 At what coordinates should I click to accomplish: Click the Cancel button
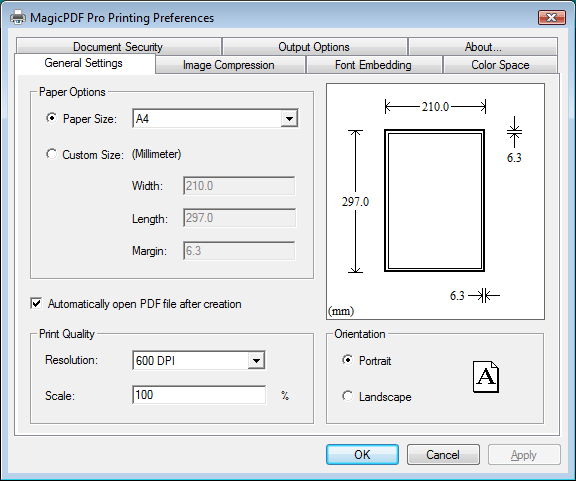(443, 455)
